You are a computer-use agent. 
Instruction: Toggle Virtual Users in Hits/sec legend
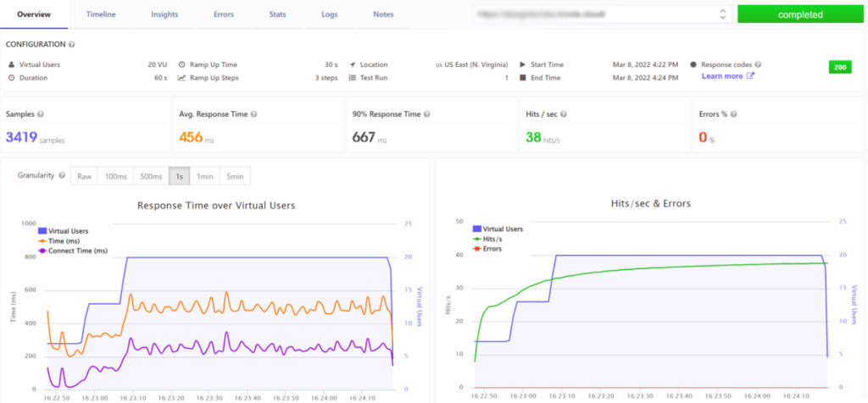498,229
